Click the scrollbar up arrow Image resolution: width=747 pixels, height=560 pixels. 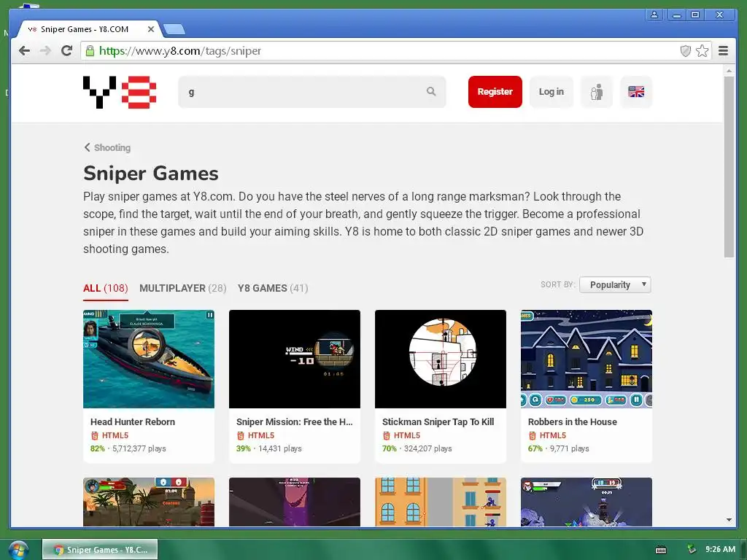729,71
